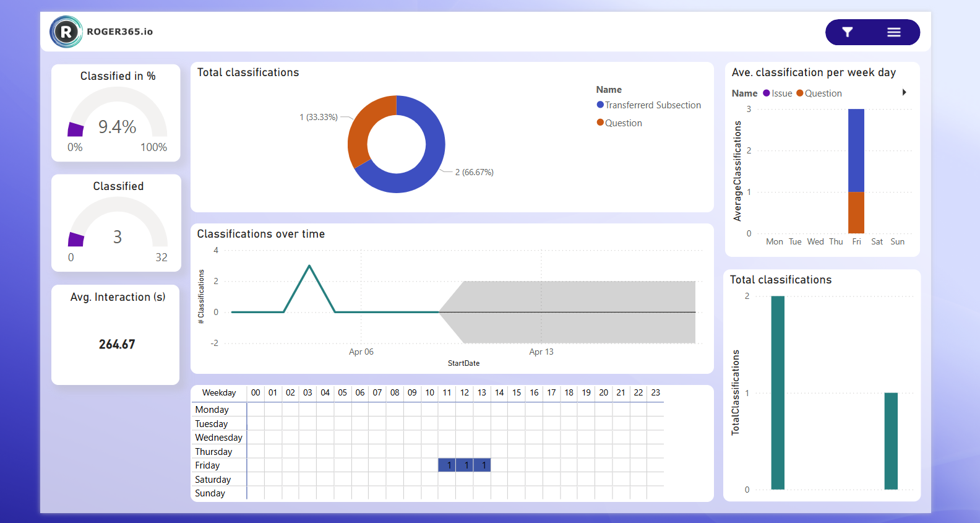This screenshot has height=523, width=980.
Task: Click the ROGER365 circular logo
Action: click(66, 32)
